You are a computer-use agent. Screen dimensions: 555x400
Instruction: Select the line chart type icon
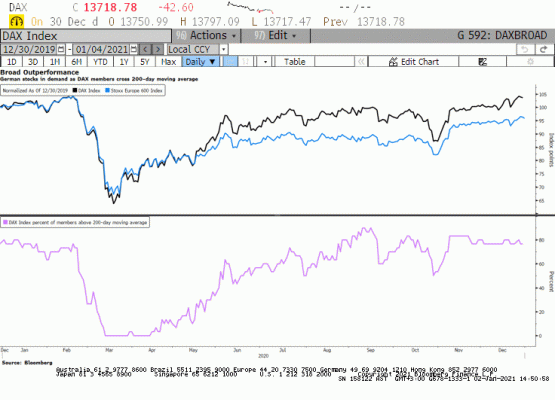click(x=230, y=62)
